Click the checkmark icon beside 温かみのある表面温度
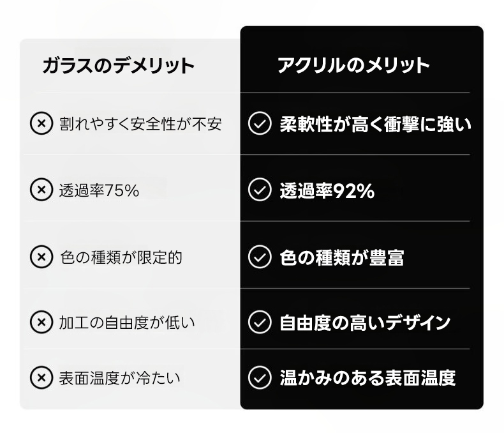Screen dimensions: 504x433 tap(259, 377)
